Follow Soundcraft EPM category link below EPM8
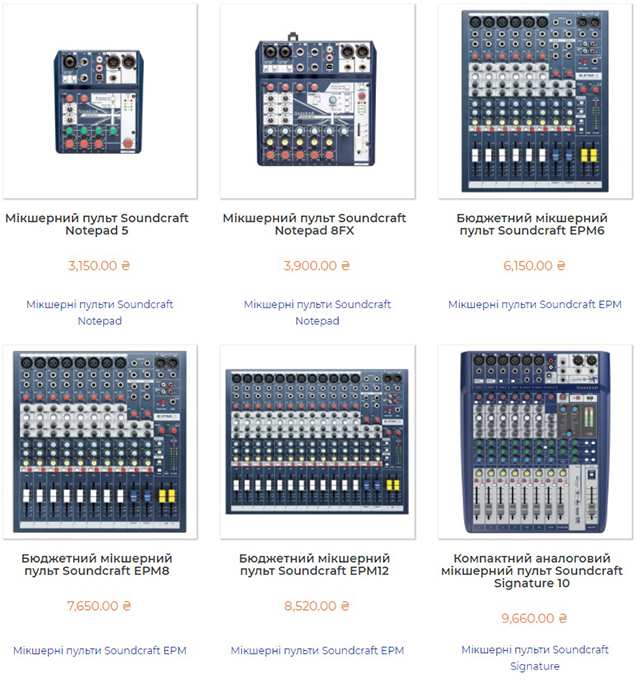Viewport: 640px width, 693px height. coord(100,650)
